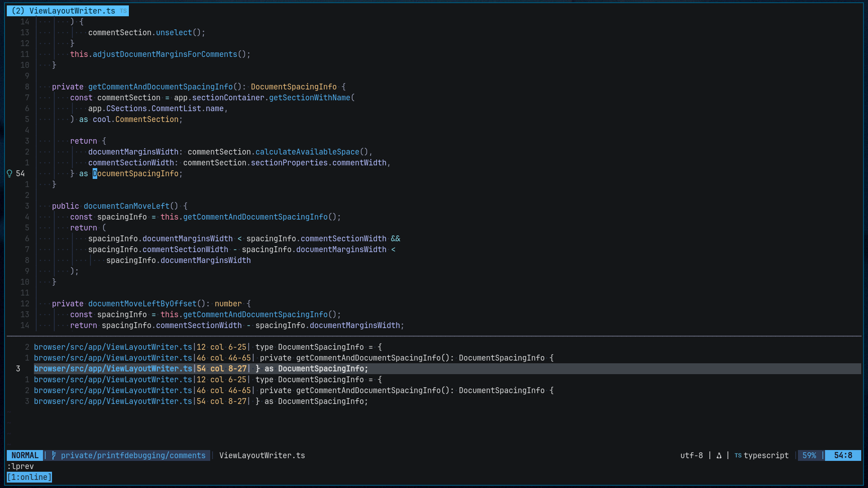868x488 pixels.
Task: Open last location list entry for line 54
Action: [x=201, y=401]
